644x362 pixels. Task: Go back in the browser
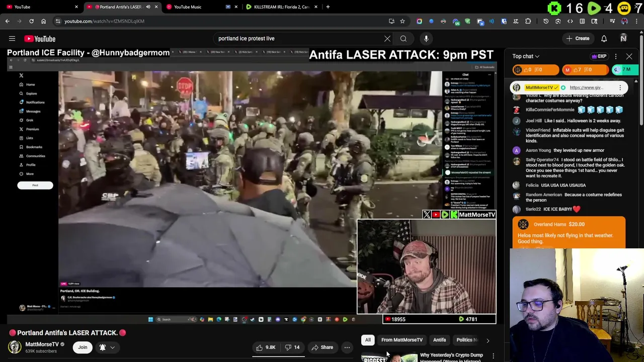pos(8,21)
